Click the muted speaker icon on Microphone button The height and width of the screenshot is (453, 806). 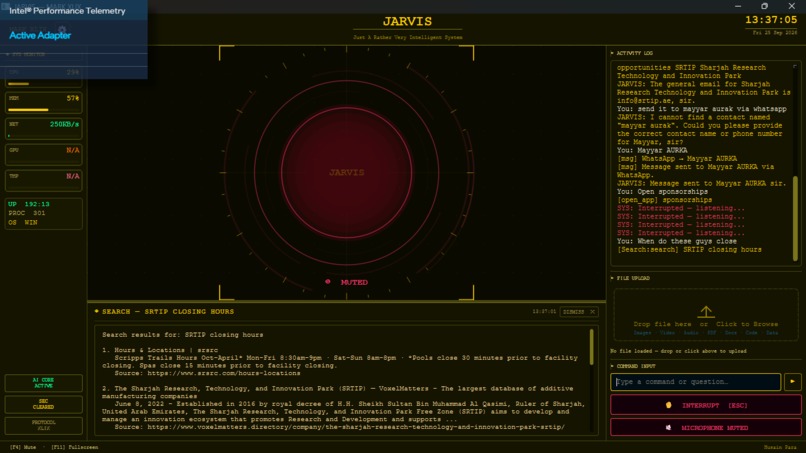click(x=668, y=428)
